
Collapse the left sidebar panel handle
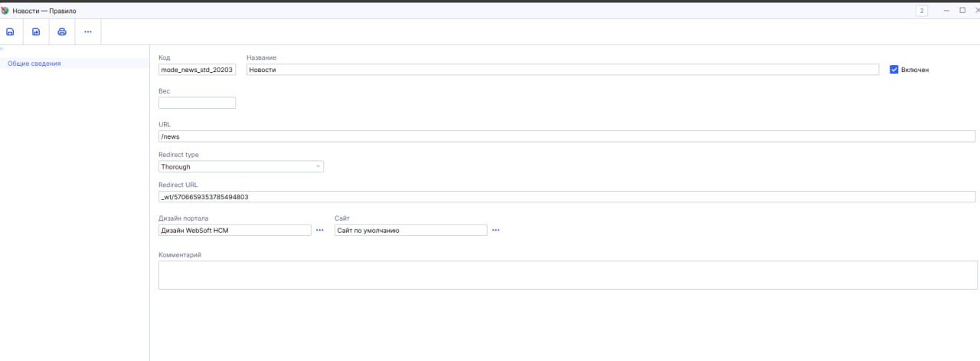point(2,48)
